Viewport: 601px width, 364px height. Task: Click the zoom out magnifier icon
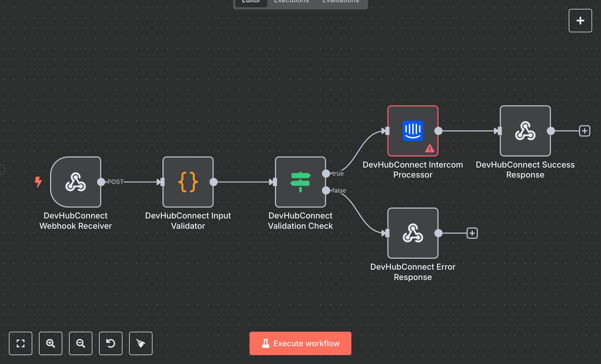81,343
